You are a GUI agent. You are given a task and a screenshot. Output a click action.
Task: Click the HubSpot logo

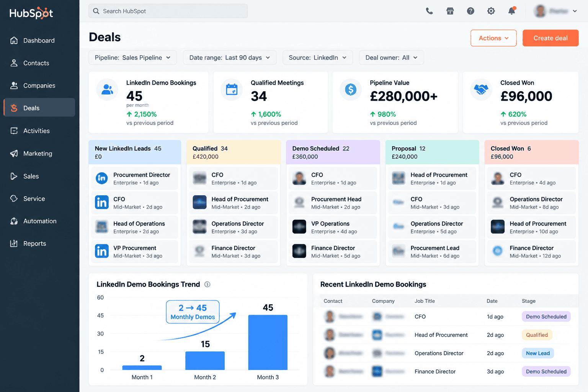pyautogui.click(x=31, y=13)
